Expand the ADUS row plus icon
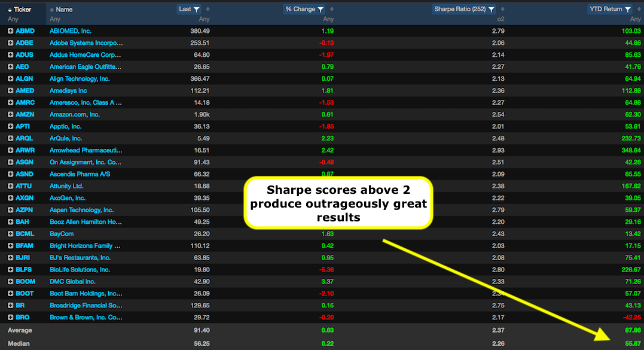The image size is (644, 350). [x=10, y=54]
